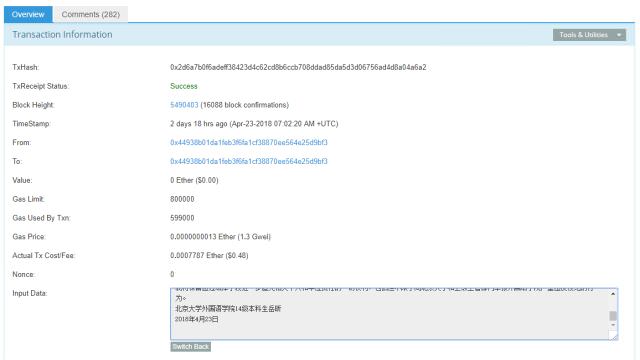Open the From address link
This screenshot has height=360, width=640.
pyautogui.click(x=249, y=142)
